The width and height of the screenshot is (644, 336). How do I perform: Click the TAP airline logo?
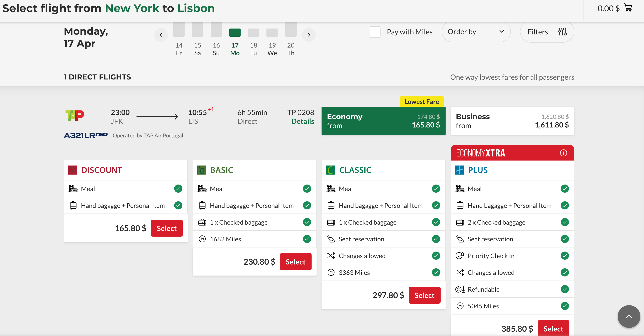coord(75,115)
